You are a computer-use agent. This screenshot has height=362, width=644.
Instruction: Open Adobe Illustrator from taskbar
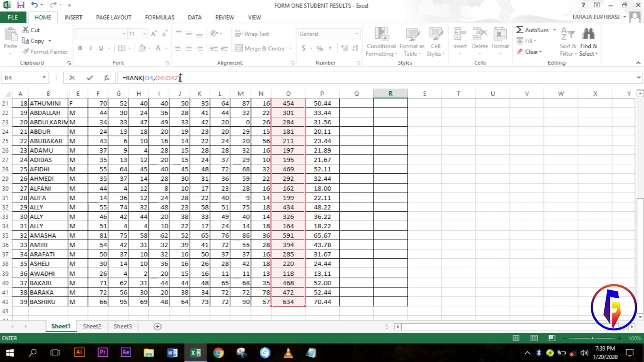point(79,353)
